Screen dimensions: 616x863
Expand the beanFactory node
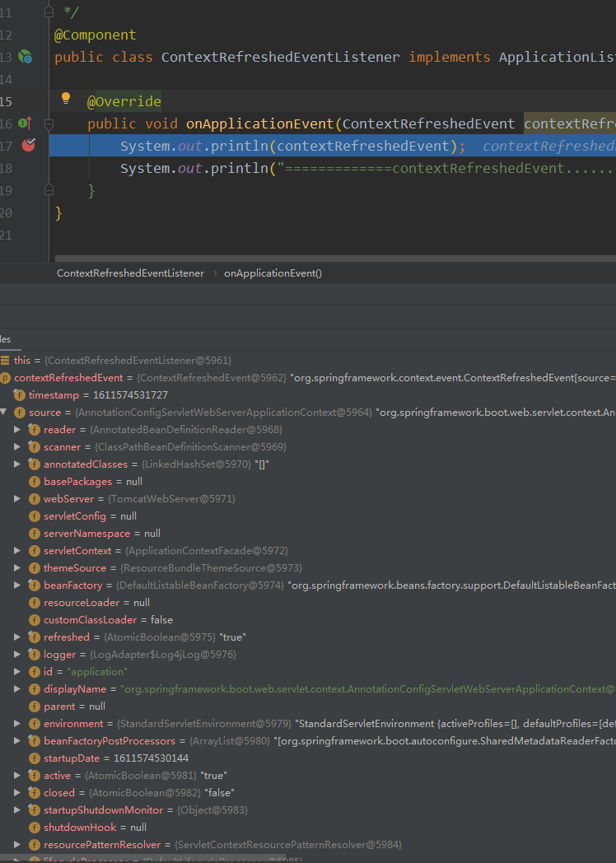pos(17,585)
